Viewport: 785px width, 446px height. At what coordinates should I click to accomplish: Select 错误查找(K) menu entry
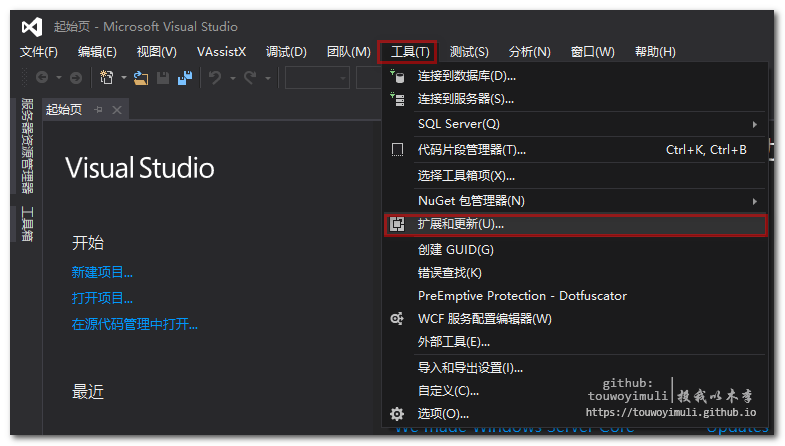click(x=575, y=273)
